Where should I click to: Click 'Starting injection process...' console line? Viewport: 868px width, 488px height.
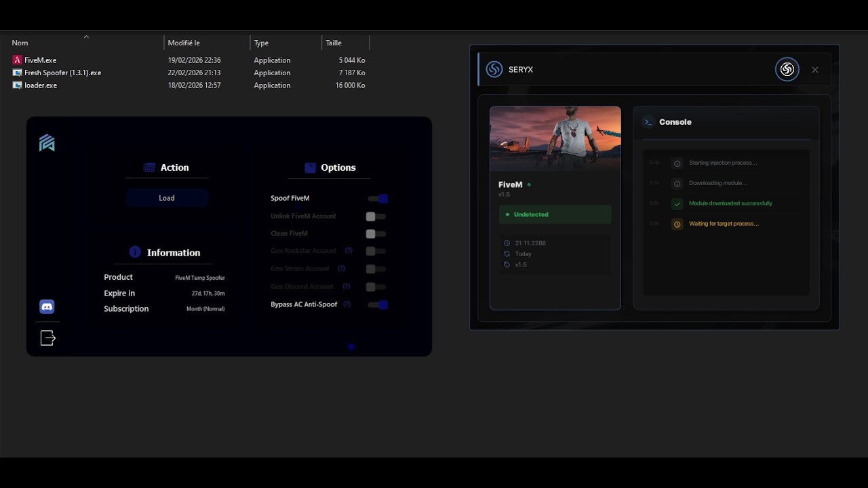tap(722, 163)
